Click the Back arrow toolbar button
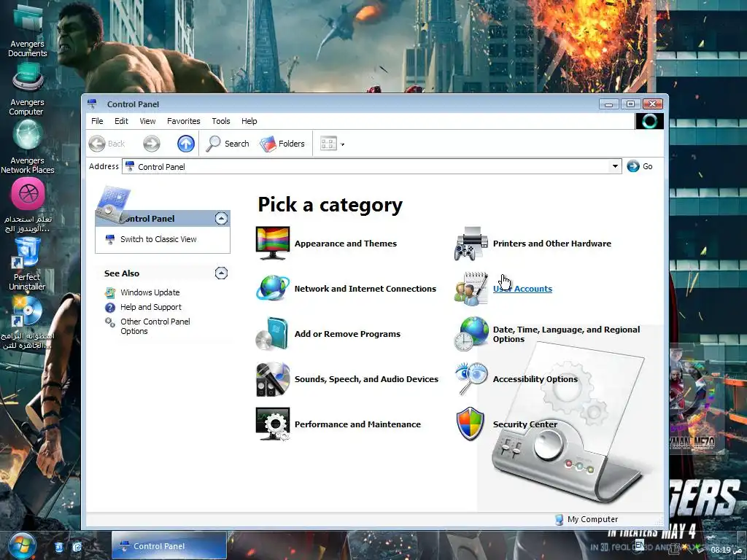 (x=107, y=144)
